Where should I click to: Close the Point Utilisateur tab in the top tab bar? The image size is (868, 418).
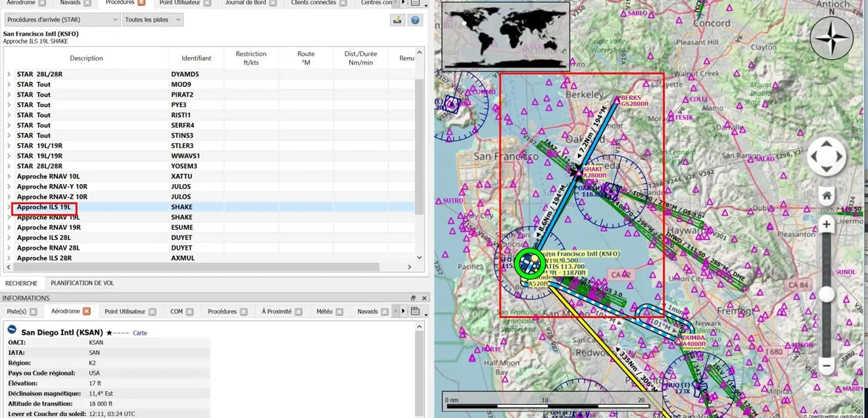coord(207,3)
